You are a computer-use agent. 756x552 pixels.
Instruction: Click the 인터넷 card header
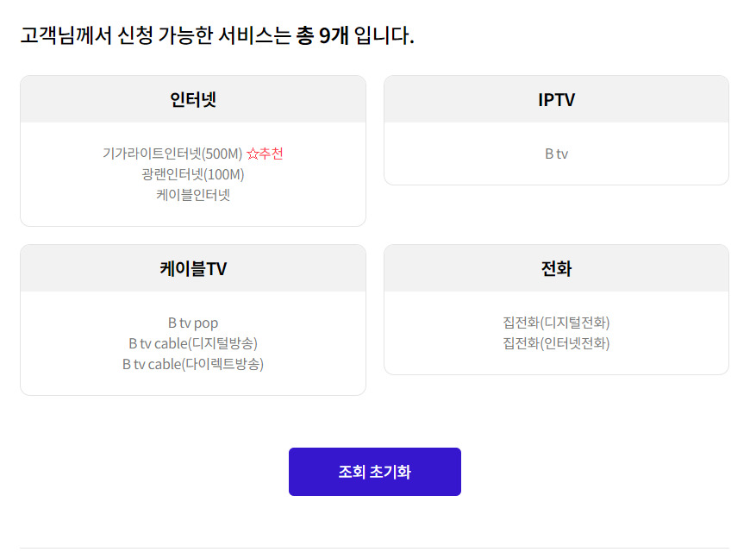pos(193,99)
